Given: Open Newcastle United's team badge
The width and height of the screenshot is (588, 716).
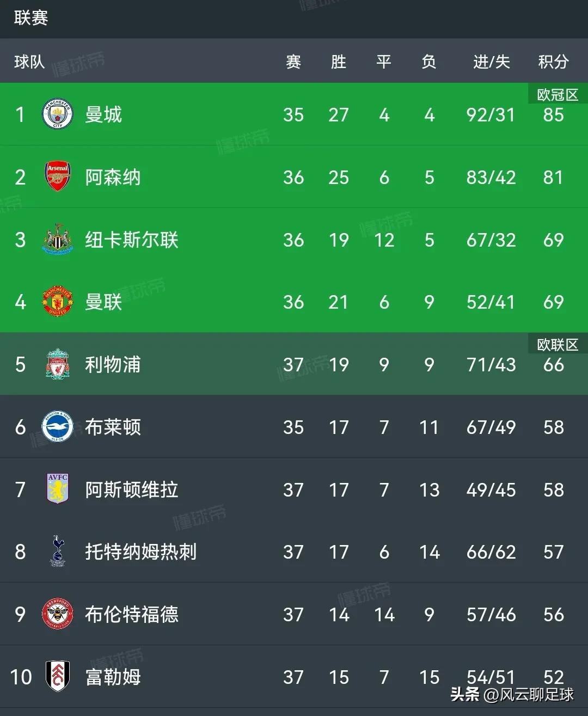Looking at the screenshot, I should [x=57, y=240].
